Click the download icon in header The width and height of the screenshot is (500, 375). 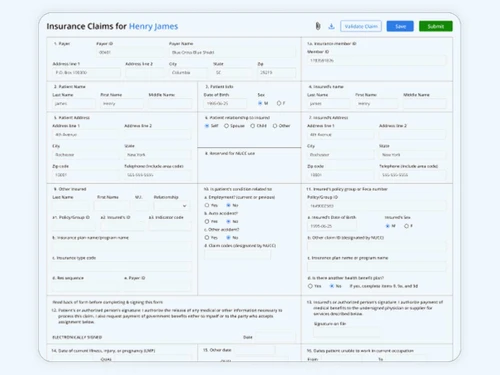(x=331, y=26)
